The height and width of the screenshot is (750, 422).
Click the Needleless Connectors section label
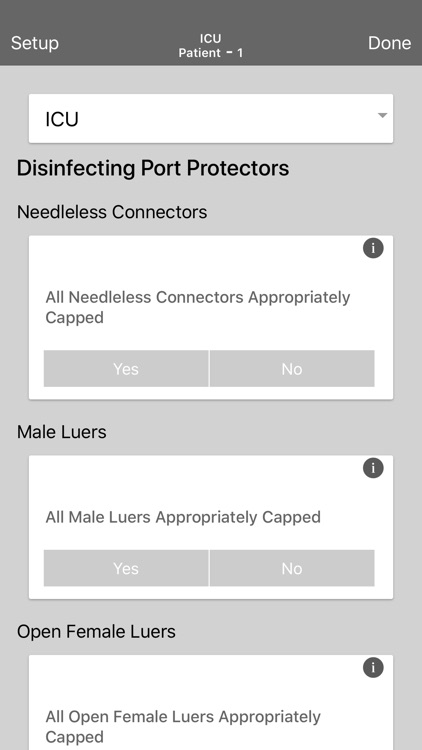[112, 212]
